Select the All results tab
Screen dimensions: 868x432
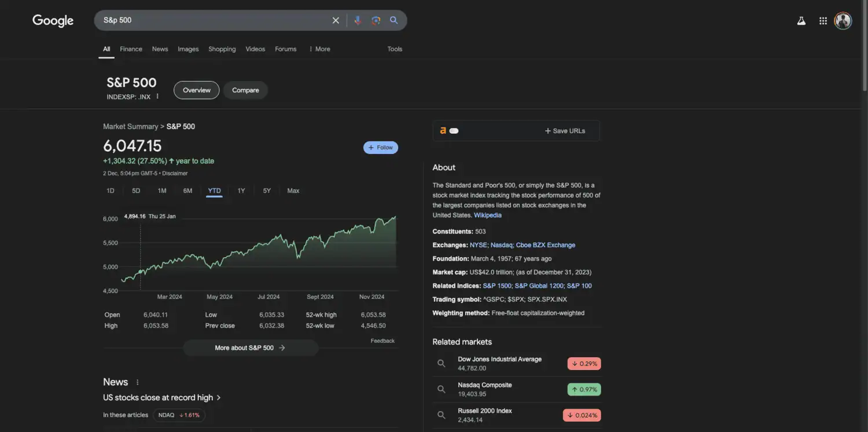pyautogui.click(x=106, y=49)
